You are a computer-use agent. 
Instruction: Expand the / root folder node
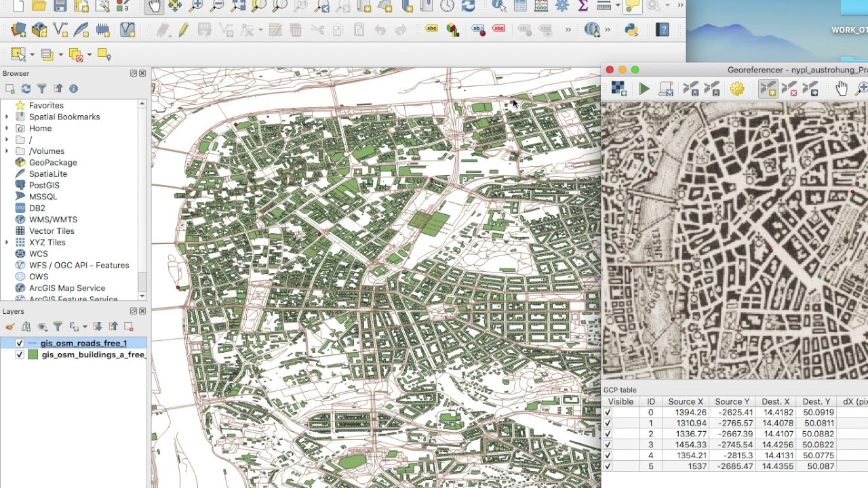7,140
